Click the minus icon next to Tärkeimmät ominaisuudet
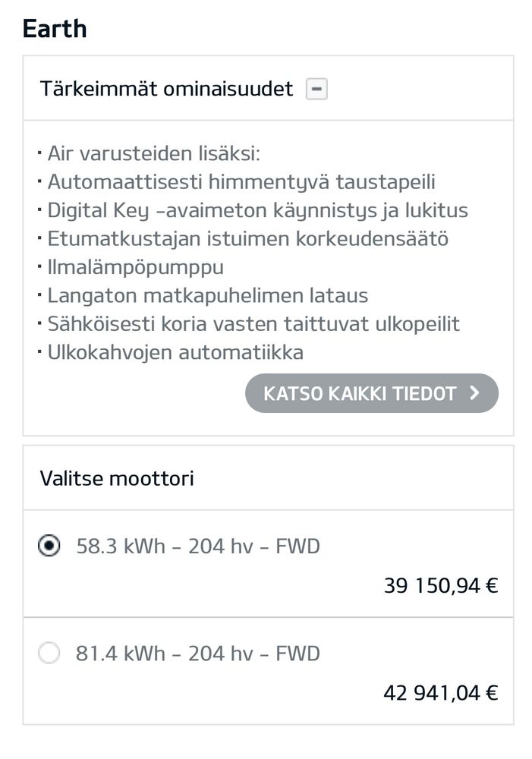532x759 pixels. click(x=316, y=89)
